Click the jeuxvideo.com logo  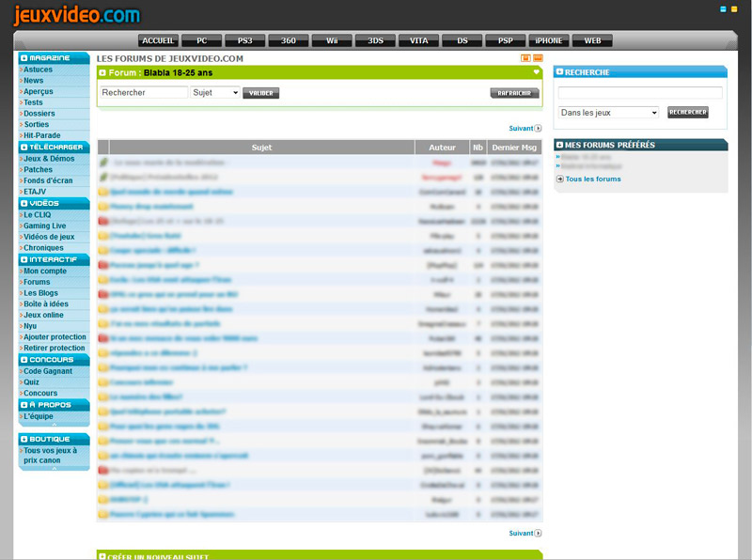(77, 15)
